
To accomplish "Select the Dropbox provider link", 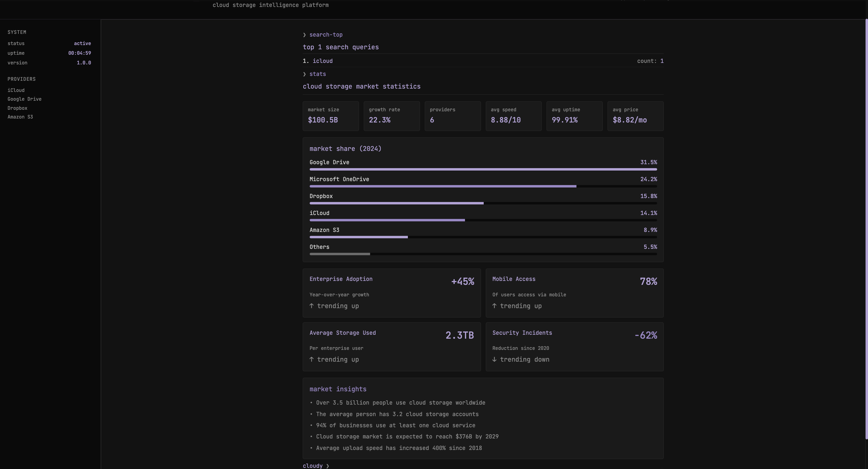I will (18, 108).
